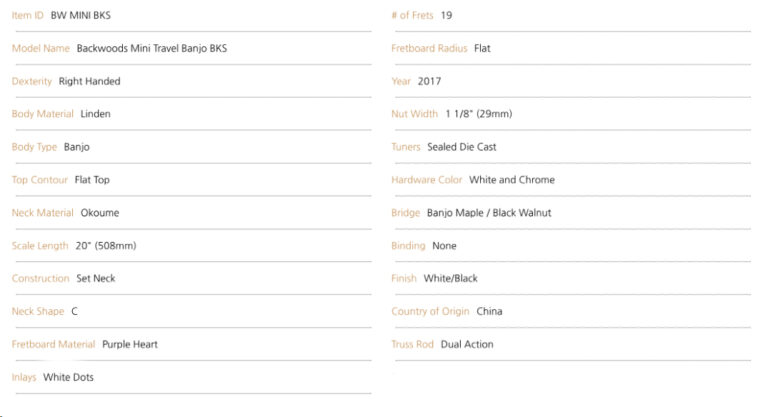This screenshot has height=417, width=768.
Task: Click the White Dots inlays value
Action: coord(68,377)
